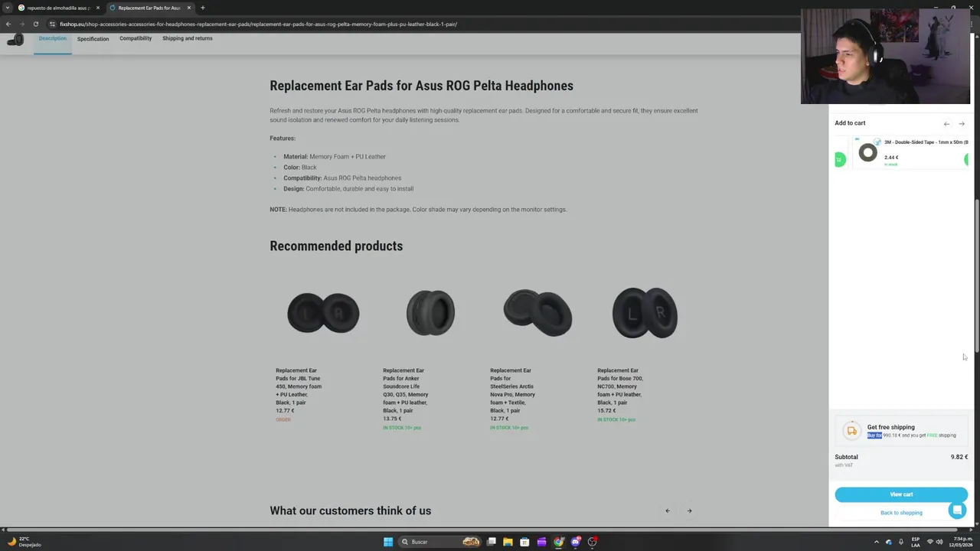Open Bose 700, NC700 ear pads title link
Screen dimensions: 980x551
click(x=620, y=386)
